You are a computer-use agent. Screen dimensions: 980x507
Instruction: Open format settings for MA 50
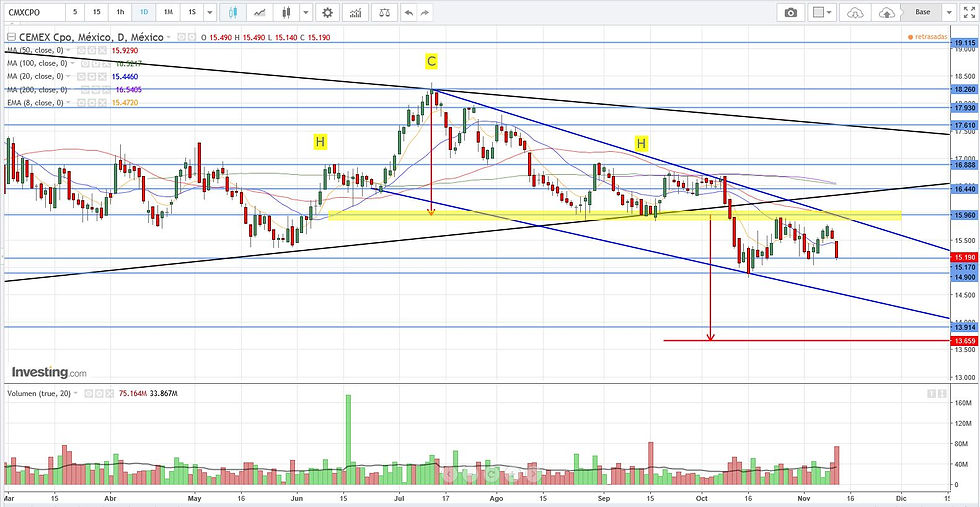(92, 51)
